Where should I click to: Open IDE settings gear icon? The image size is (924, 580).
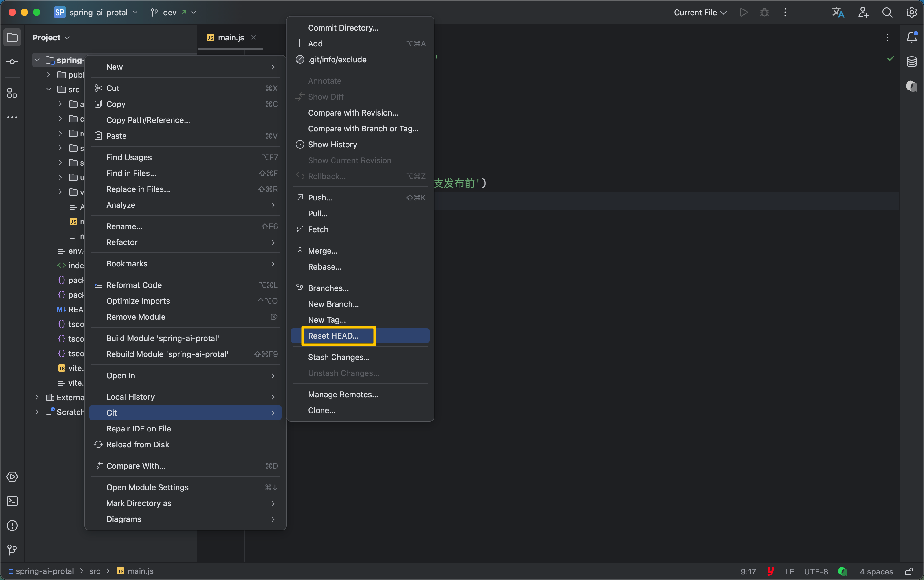[911, 13]
